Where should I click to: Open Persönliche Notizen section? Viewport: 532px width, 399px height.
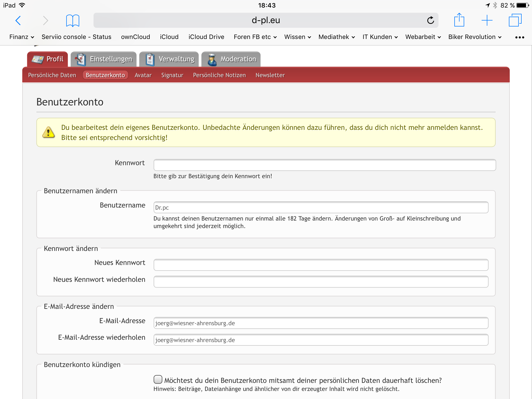[x=219, y=75]
